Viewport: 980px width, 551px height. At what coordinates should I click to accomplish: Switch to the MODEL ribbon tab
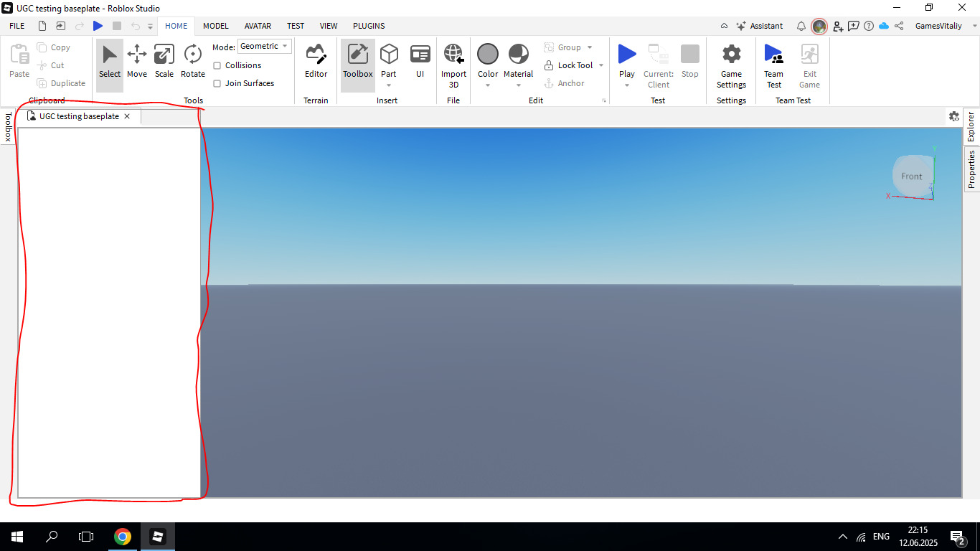[x=215, y=26]
